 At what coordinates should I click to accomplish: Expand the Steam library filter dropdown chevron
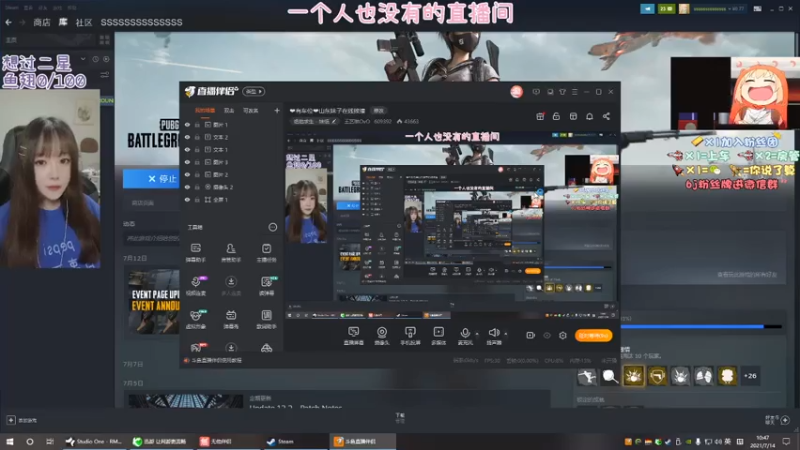tap(83, 59)
